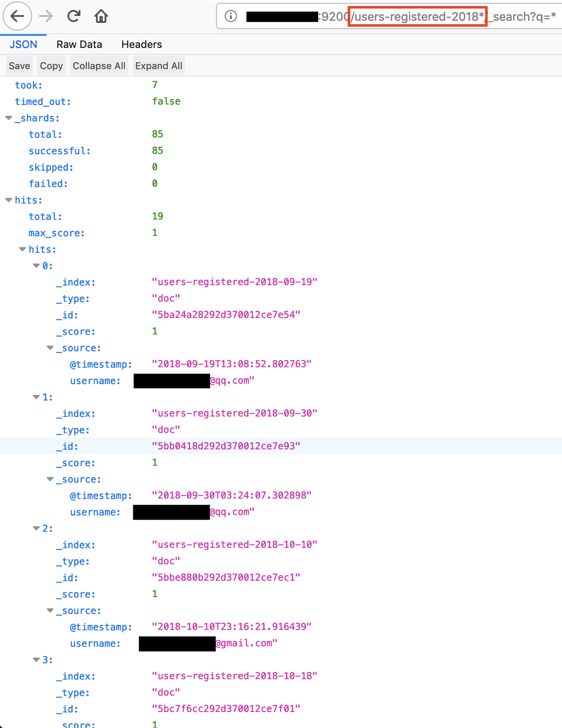
Task: Click the browser back arrow button
Action: (17, 16)
